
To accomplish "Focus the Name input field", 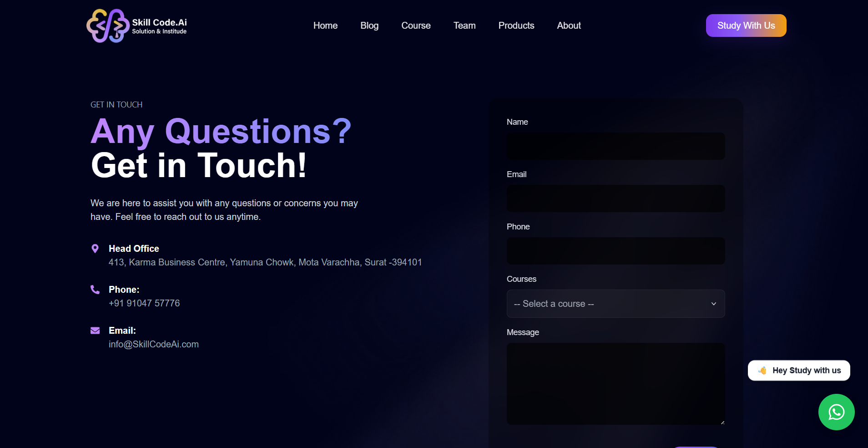I will pyautogui.click(x=616, y=146).
